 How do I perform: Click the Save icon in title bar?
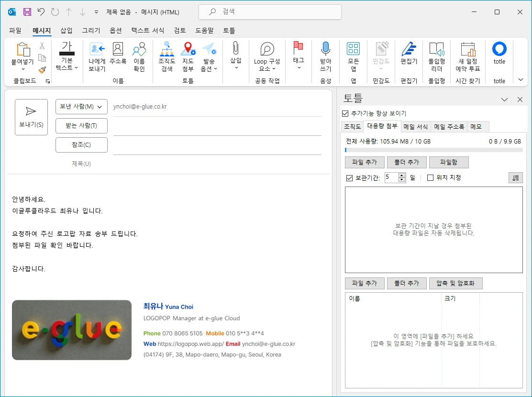click(x=27, y=12)
